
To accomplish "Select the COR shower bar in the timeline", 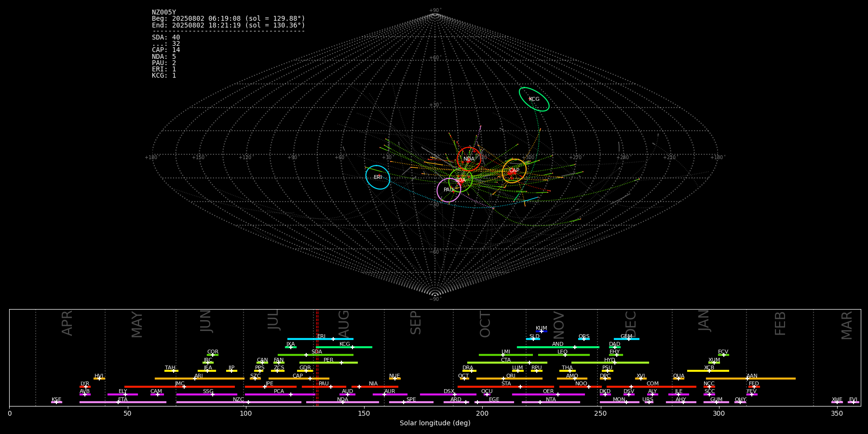I will [x=213, y=355].
